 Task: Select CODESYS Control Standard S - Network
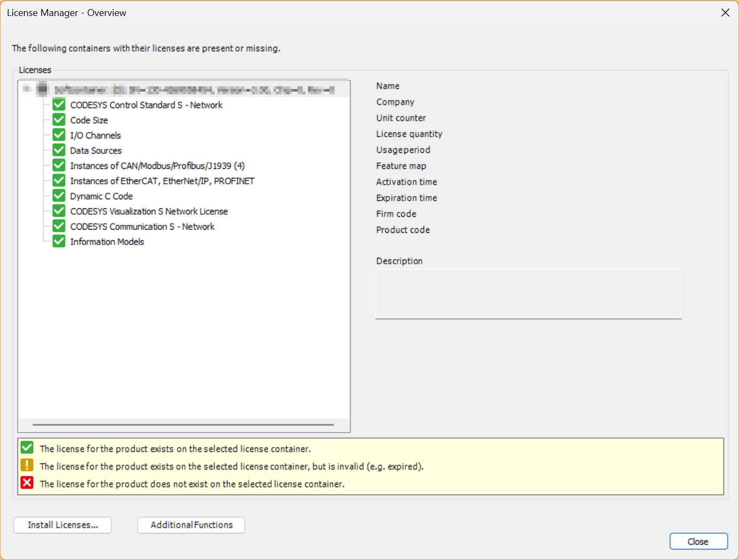[x=147, y=105]
